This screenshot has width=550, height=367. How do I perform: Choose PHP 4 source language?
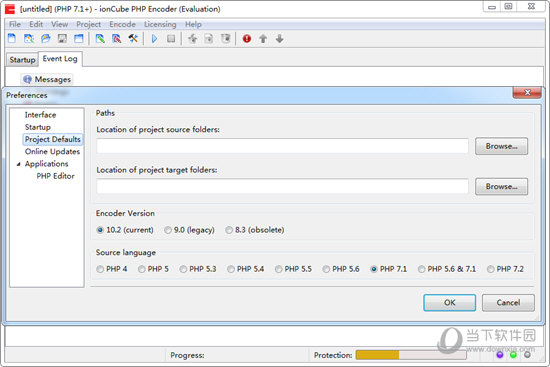pyautogui.click(x=112, y=269)
